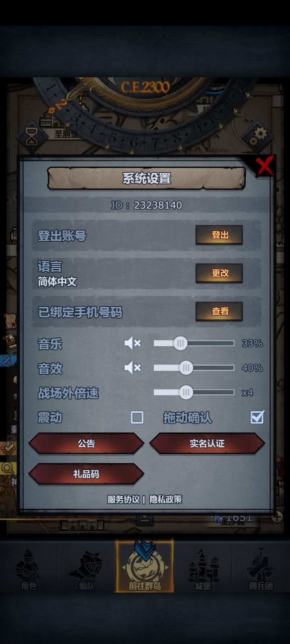Select the 前往群岛 tab
Image resolution: width=290 pixels, height=644 pixels.
pos(145,566)
